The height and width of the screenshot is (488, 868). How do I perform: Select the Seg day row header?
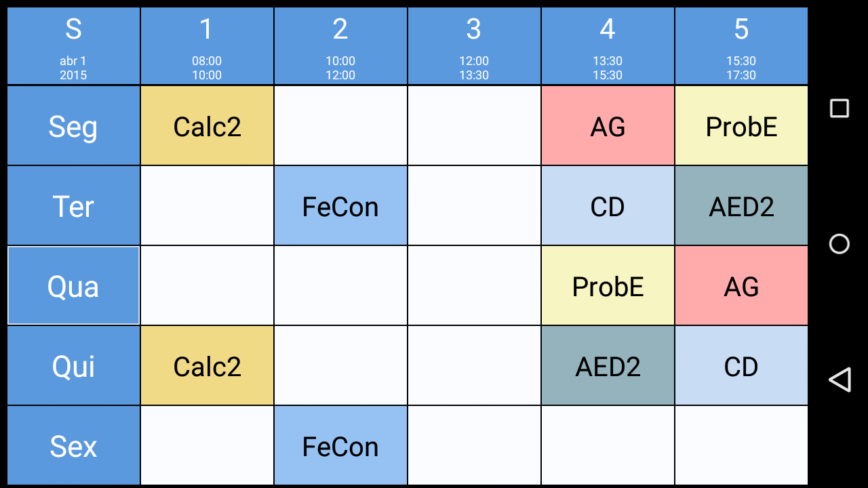(73, 126)
